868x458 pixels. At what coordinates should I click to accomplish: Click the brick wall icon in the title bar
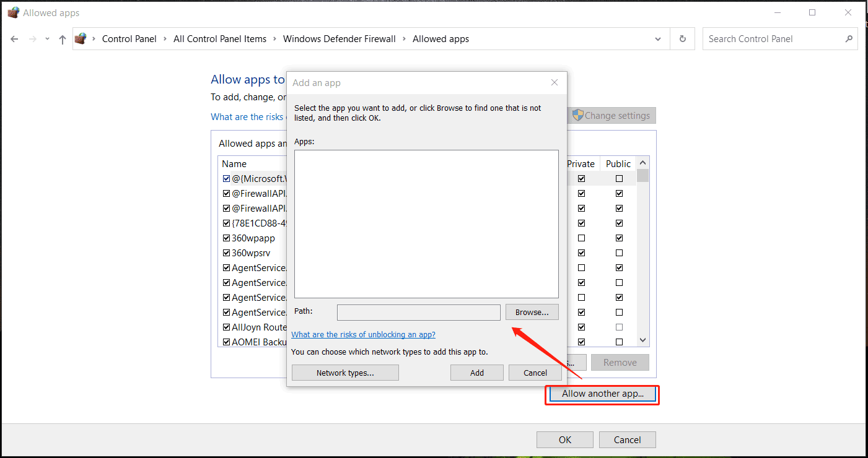[12, 12]
